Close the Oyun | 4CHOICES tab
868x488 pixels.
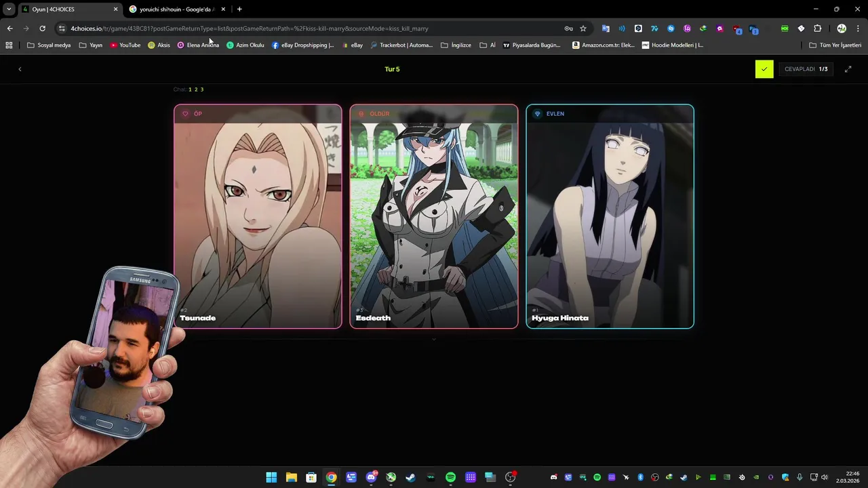coord(115,9)
